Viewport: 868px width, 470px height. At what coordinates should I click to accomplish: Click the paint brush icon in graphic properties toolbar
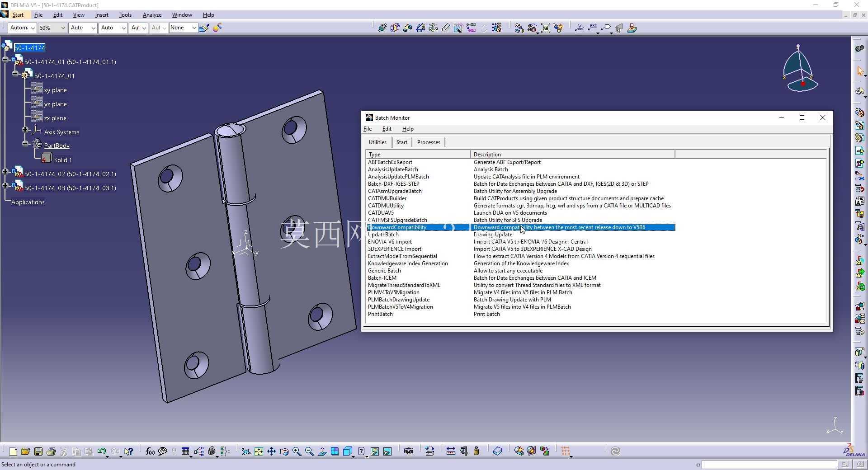(x=204, y=28)
